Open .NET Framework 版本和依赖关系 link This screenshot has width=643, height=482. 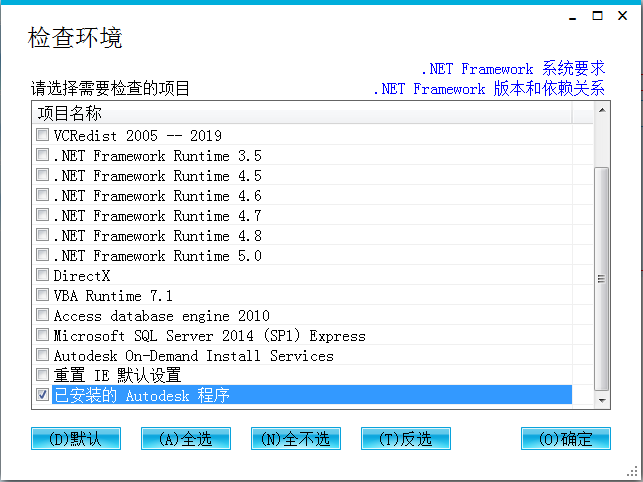tap(489, 89)
